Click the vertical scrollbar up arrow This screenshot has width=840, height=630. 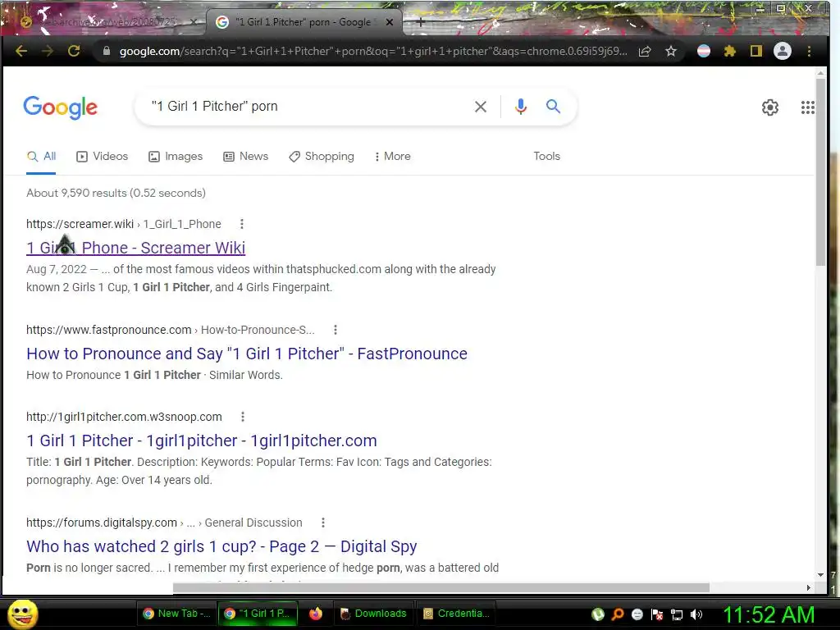[820, 72]
